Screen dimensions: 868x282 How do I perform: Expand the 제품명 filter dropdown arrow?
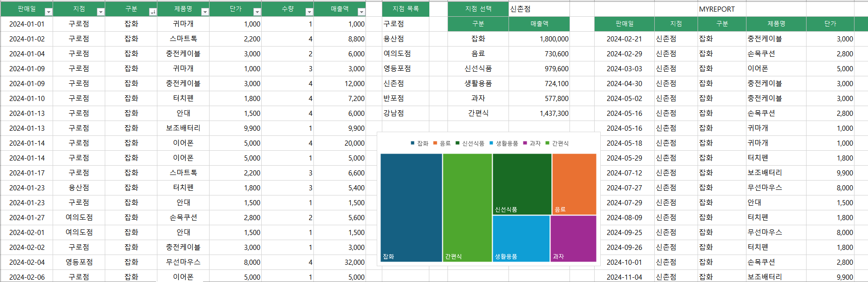pyautogui.click(x=205, y=12)
